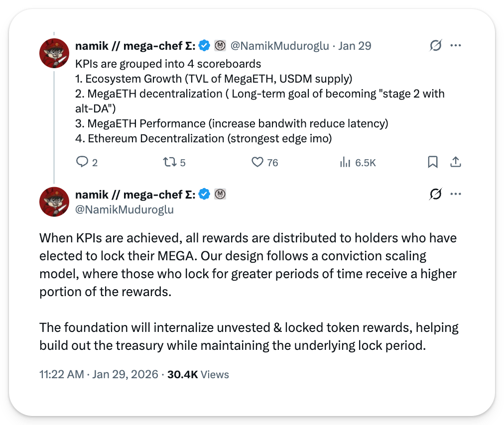This screenshot has width=504, height=425.
Task: Click the MegaETH affiliation badge in second tweet
Action: [x=220, y=195]
